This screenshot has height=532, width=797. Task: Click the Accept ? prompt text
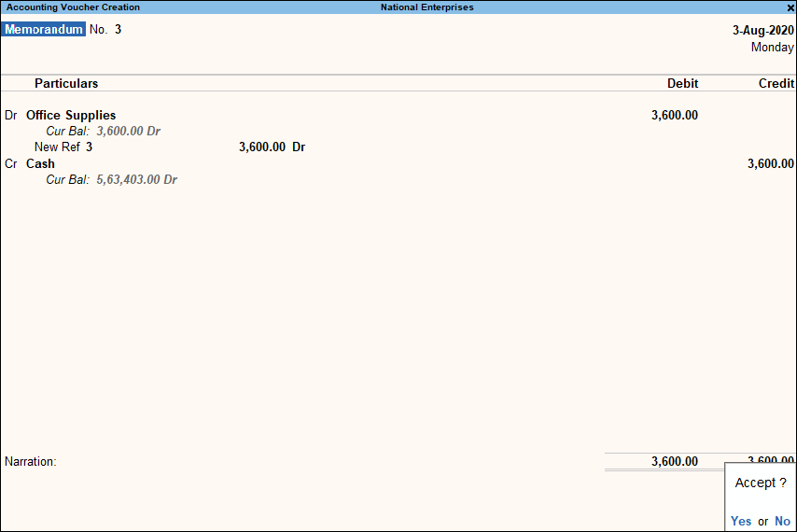click(x=761, y=483)
